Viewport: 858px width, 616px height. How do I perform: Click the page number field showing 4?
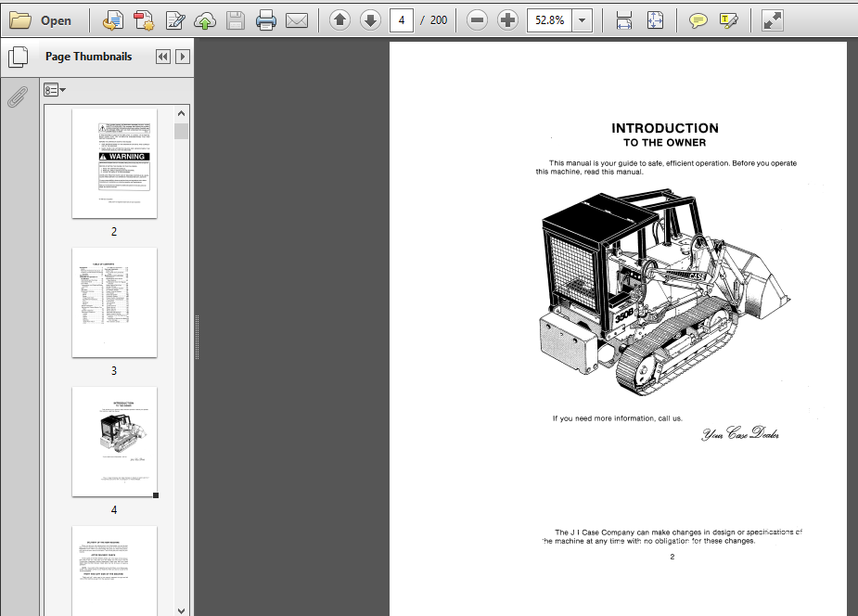click(402, 20)
